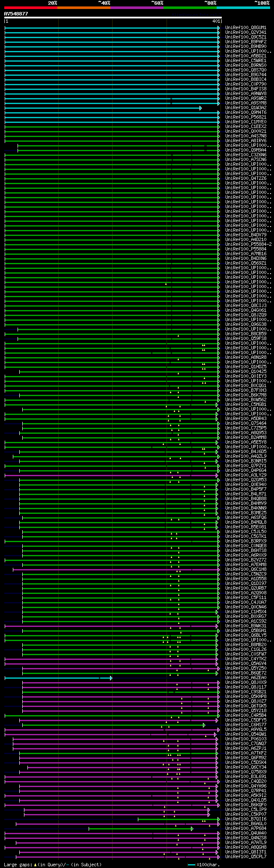Viewport: 274px width, 868px height.
Task: Click the UniRef100_B7QII6 label
Action: point(246,819)
